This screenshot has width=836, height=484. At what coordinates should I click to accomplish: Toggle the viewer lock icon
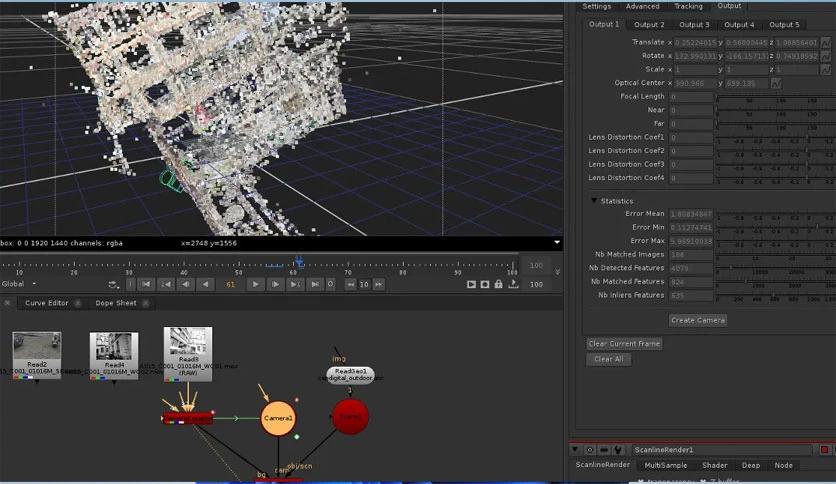click(499, 284)
